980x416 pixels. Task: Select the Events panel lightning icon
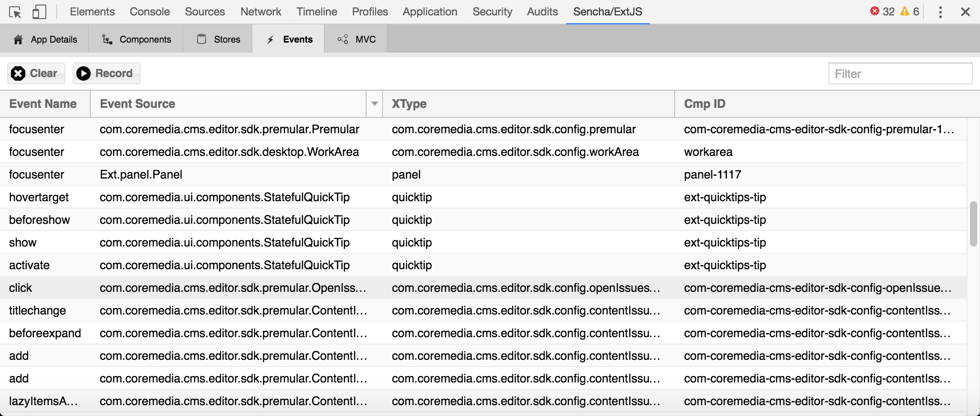(x=271, y=39)
